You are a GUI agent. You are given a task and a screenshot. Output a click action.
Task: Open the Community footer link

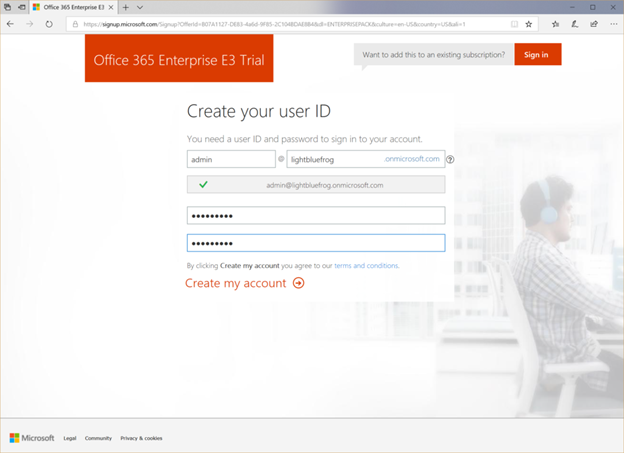[98, 438]
